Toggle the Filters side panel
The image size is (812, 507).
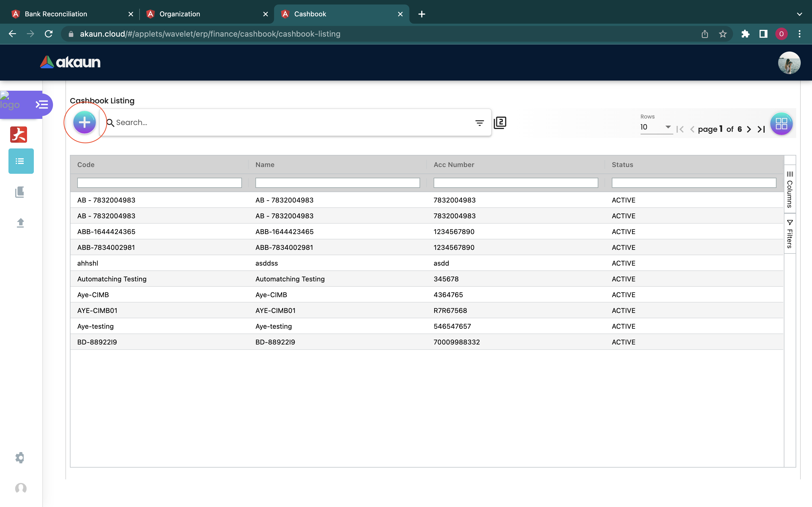pos(790,234)
